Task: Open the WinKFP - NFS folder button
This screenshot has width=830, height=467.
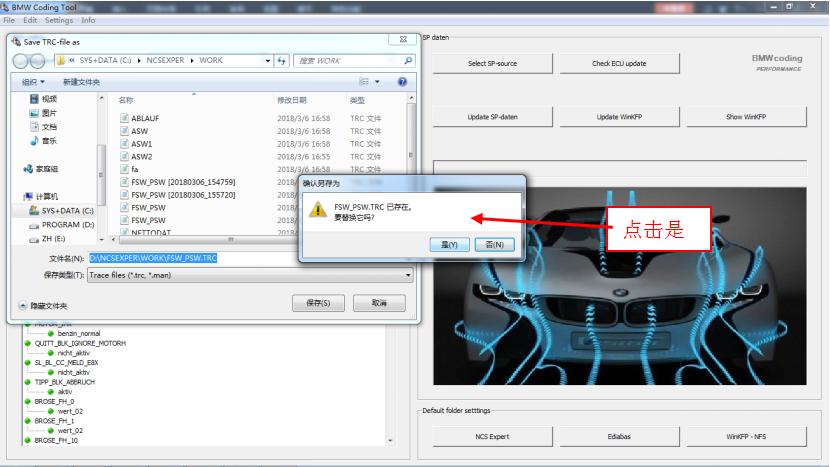Action: point(746,437)
